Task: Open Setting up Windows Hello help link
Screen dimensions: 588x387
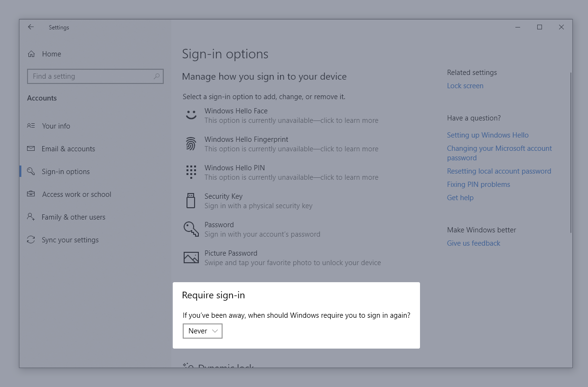Action: coord(488,135)
